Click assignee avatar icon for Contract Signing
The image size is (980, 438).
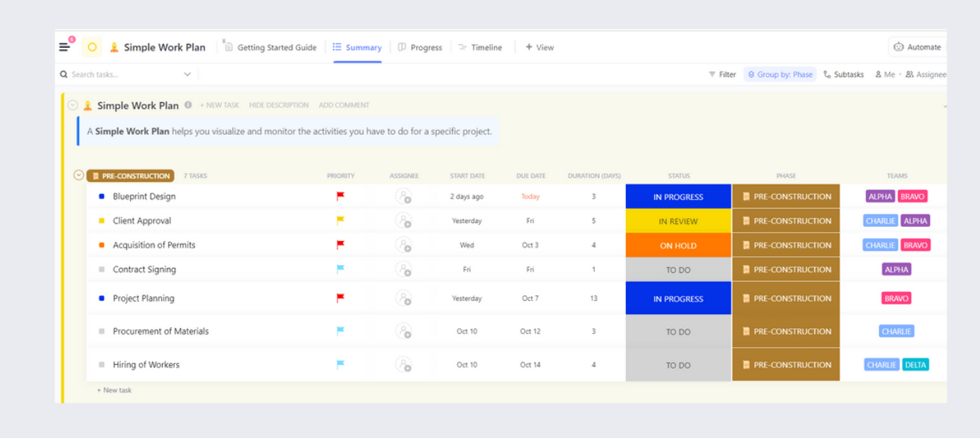pos(403,269)
